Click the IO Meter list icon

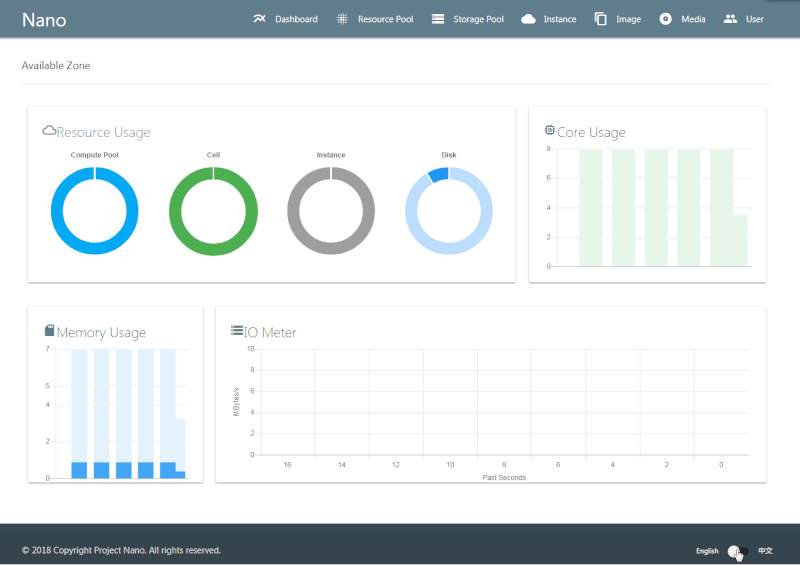[x=237, y=331]
